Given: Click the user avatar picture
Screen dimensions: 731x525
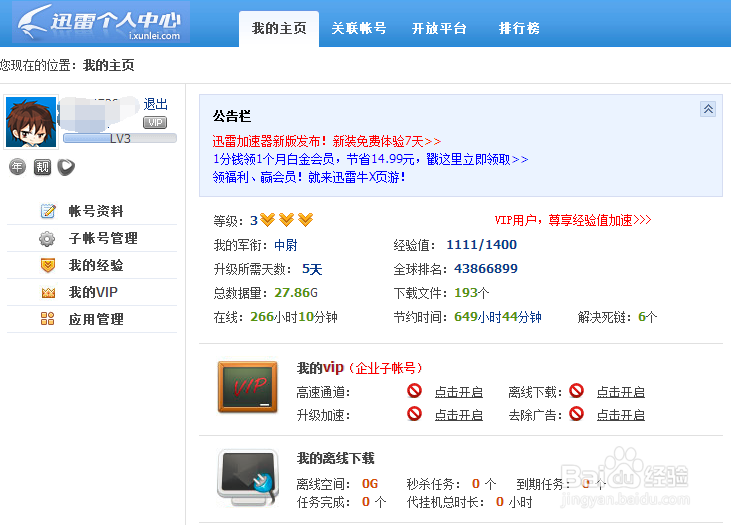Looking at the screenshot, I should click(31, 122).
